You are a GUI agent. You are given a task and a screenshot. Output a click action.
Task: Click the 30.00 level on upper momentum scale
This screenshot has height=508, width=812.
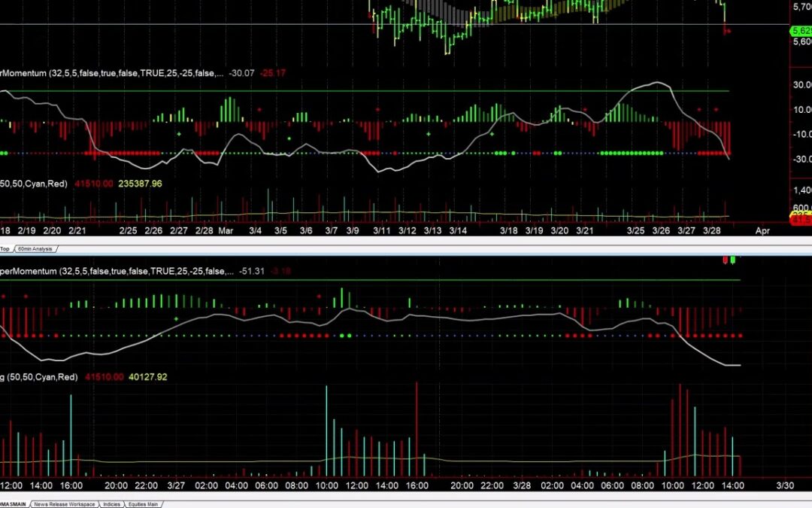(801, 85)
